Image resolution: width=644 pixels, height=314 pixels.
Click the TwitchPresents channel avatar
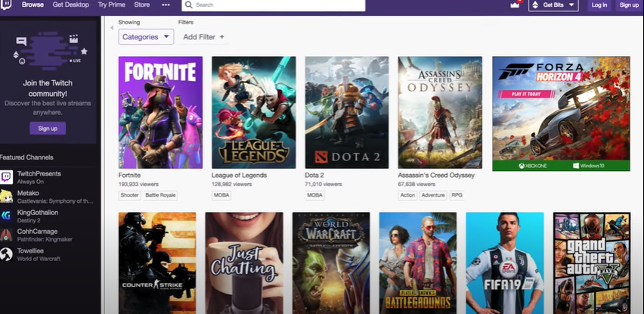tap(6, 177)
